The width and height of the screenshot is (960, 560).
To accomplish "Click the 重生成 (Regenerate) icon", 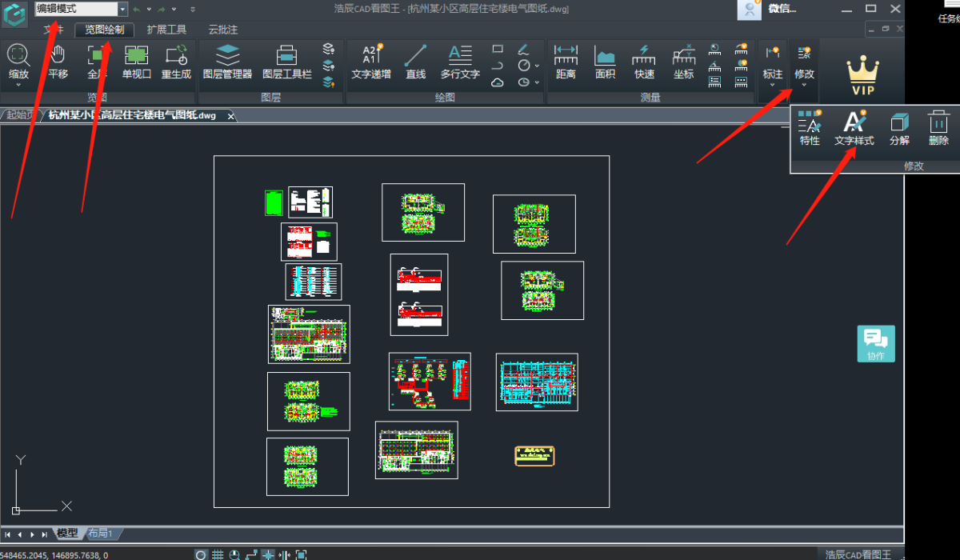I will 176,62.
